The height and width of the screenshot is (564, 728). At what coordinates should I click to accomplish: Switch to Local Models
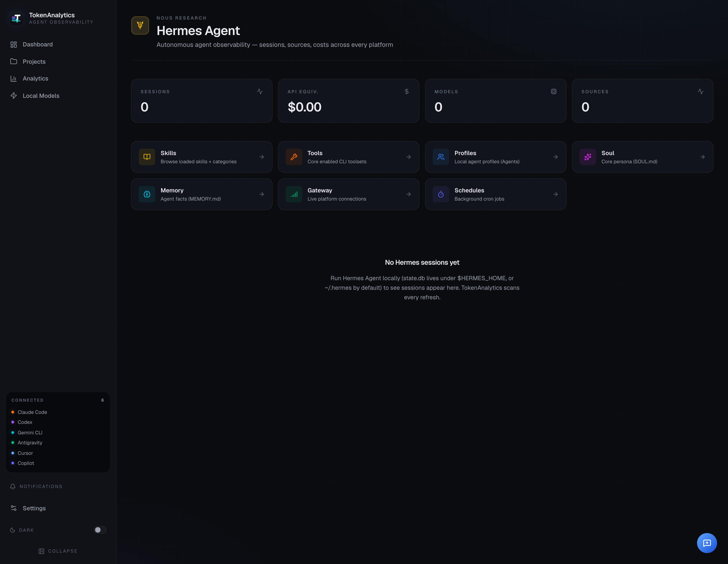[41, 96]
